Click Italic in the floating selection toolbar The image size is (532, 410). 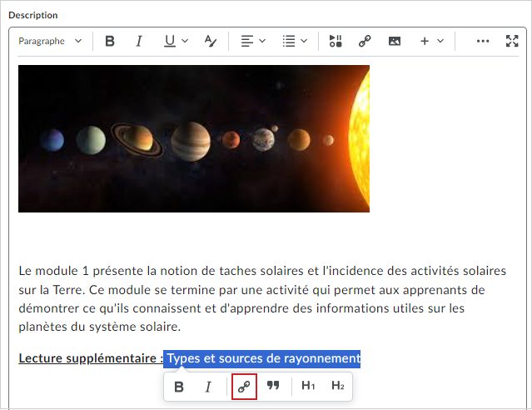coord(208,387)
